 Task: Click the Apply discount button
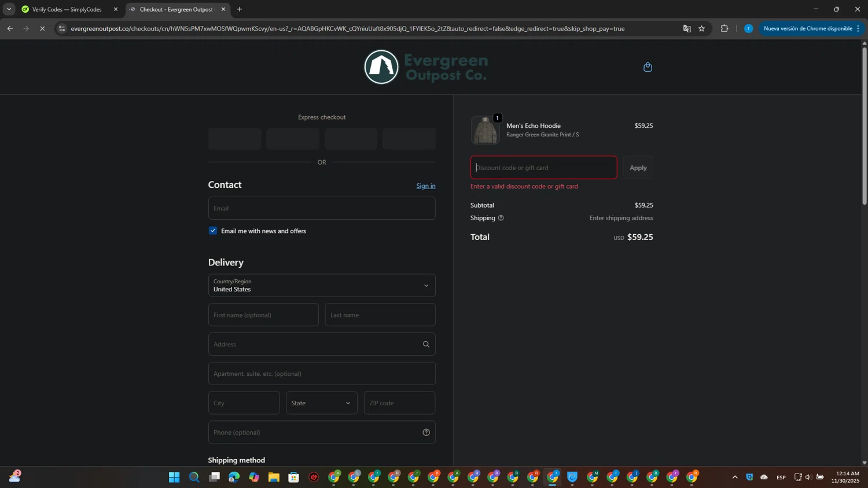pyautogui.click(x=638, y=168)
